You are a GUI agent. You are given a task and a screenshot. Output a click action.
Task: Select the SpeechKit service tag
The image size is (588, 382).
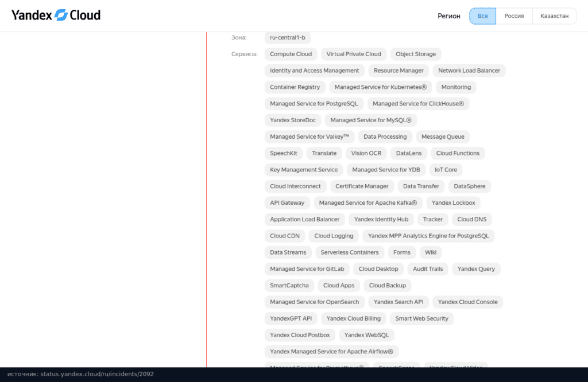pos(284,153)
